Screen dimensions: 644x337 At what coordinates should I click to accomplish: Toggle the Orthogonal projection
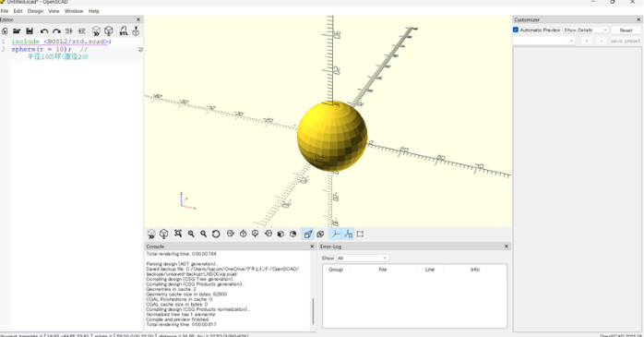[320, 234]
